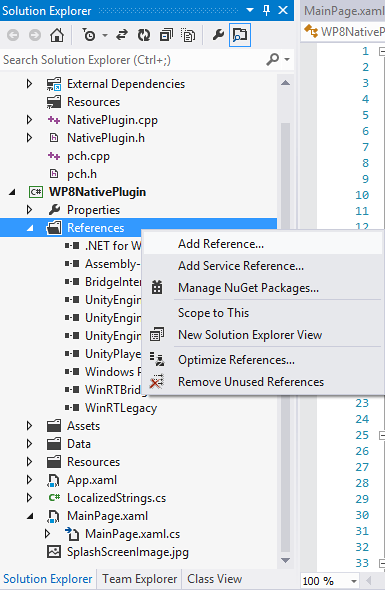Switch to the Team Explorer tab
Screen dimensions: 385x590
click(x=139, y=579)
